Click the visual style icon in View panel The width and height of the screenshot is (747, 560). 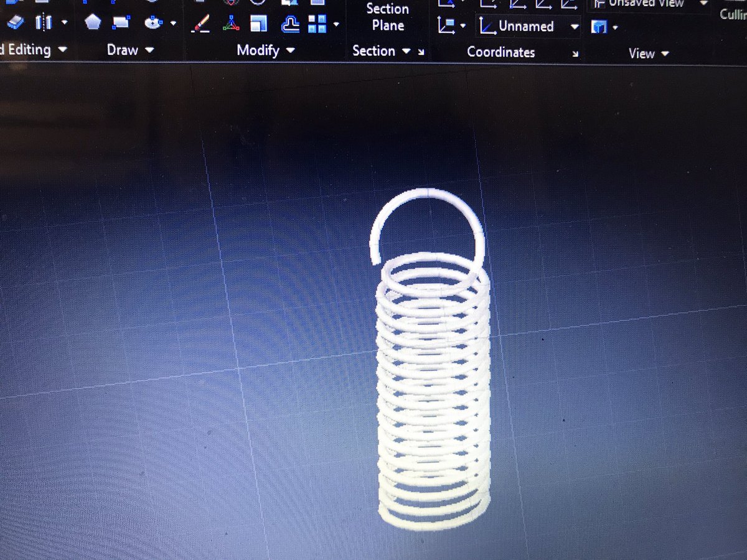pos(599,27)
